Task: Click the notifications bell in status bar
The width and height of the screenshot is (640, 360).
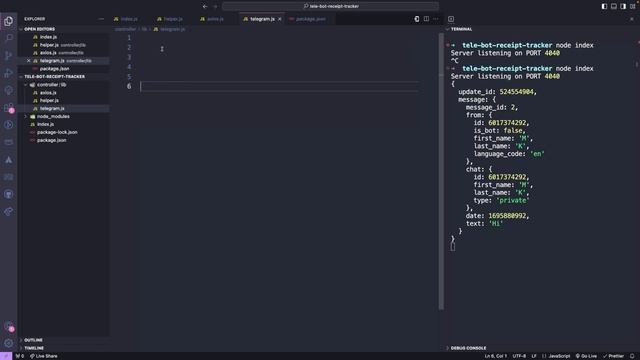Action: click(632, 356)
